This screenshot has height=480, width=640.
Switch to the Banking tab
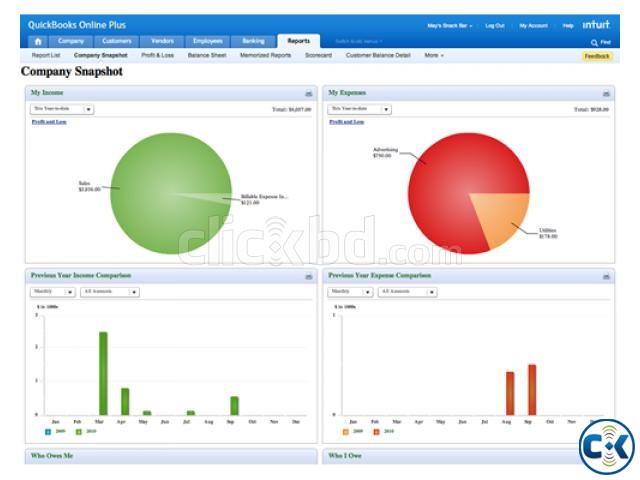pyautogui.click(x=253, y=41)
